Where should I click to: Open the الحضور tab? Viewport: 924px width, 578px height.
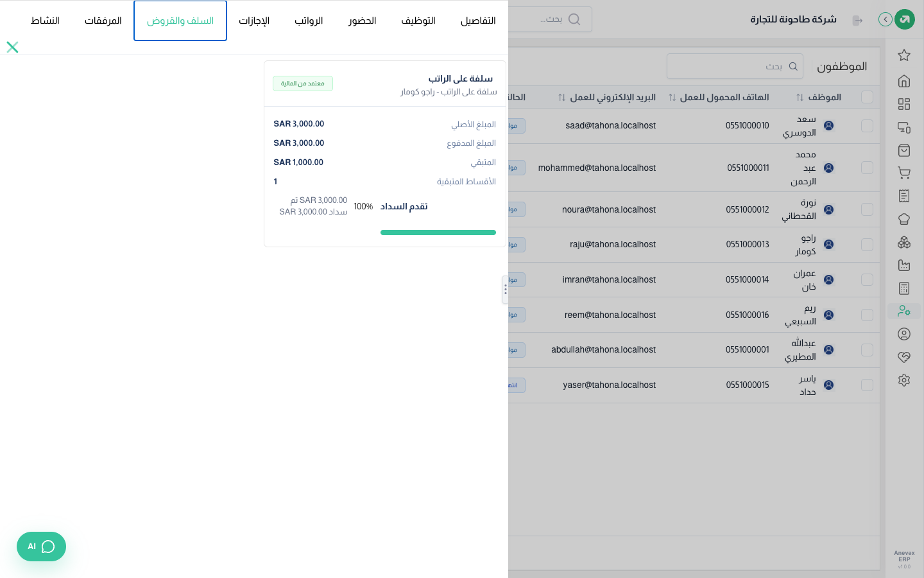coord(362,21)
